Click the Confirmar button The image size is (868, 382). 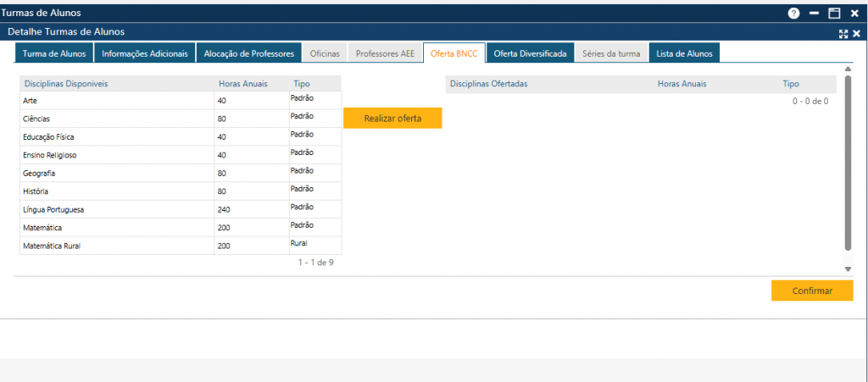tap(812, 291)
